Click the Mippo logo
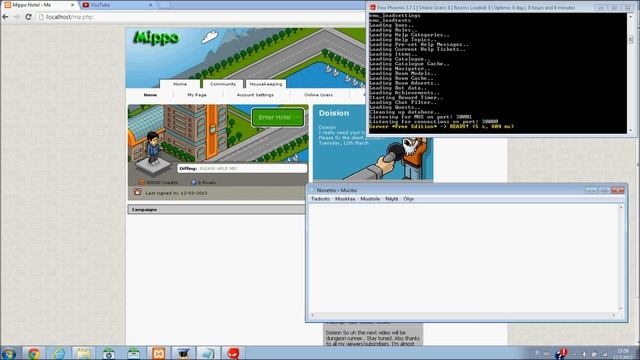 (x=156, y=38)
